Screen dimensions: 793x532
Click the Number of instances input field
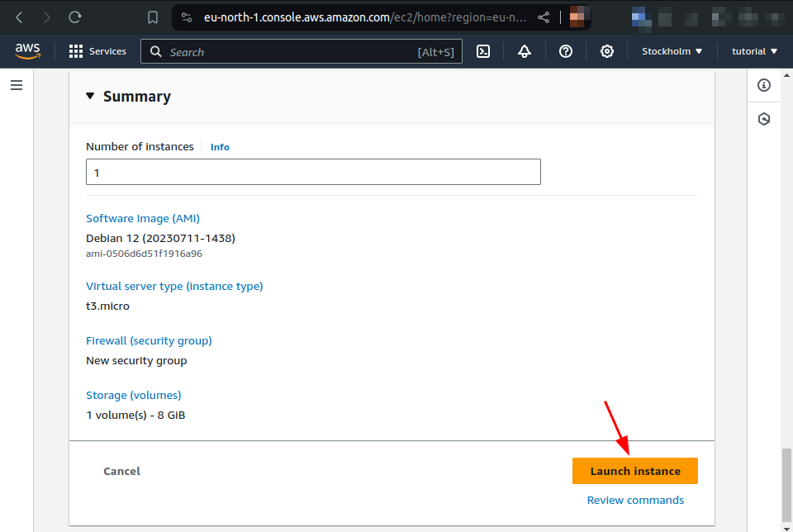pos(313,172)
